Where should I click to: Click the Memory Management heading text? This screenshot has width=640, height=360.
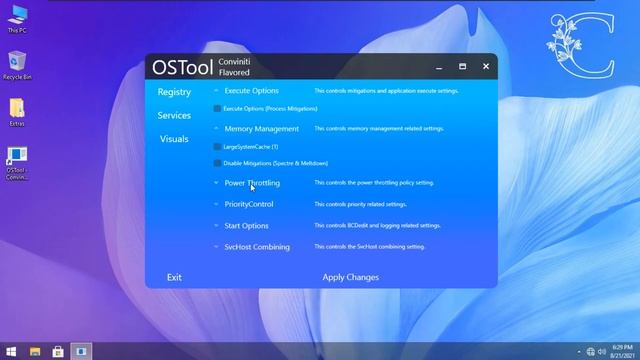tap(262, 129)
